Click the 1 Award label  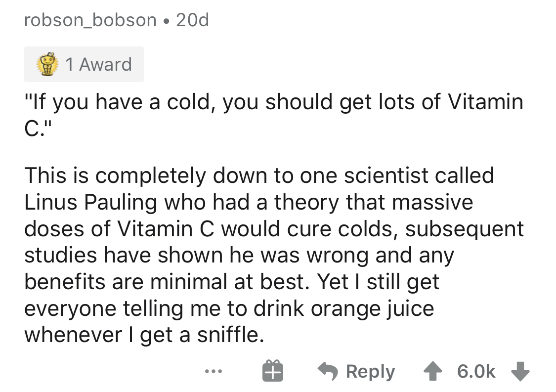point(99,64)
